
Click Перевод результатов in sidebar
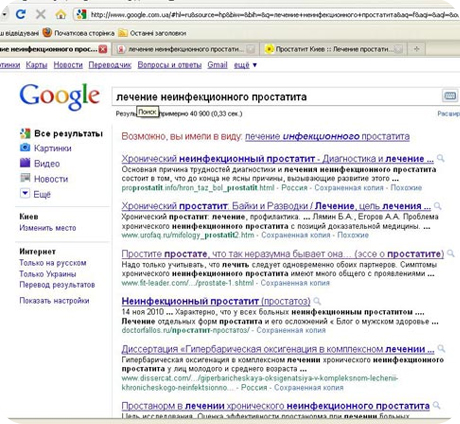57,285
